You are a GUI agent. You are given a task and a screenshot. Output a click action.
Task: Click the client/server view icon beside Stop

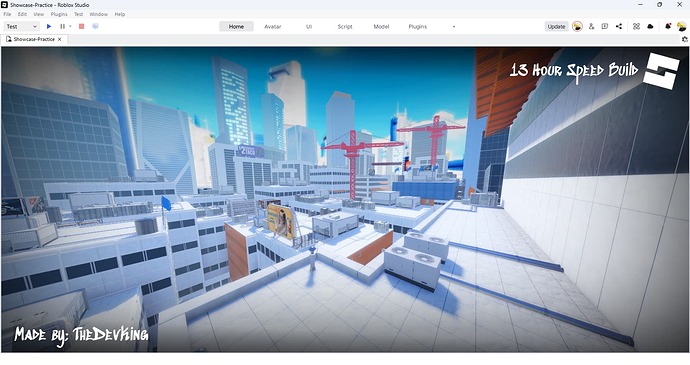pyautogui.click(x=95, y=26)
